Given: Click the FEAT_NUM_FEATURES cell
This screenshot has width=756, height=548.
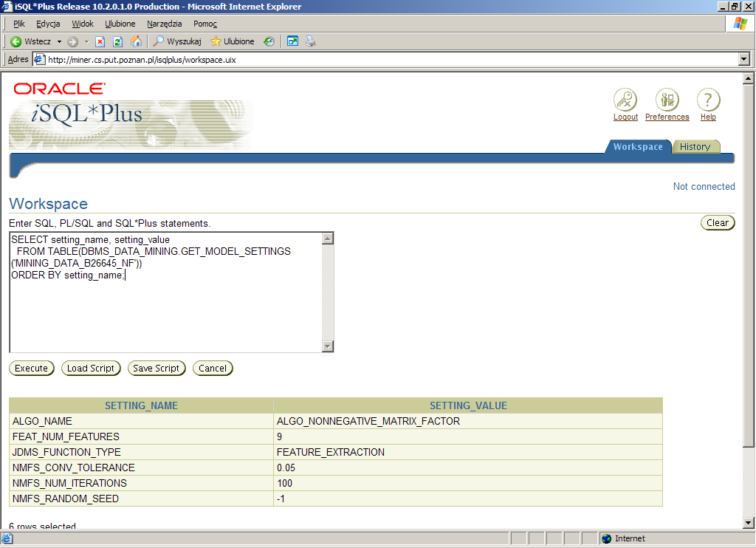Looking at the screenshot, I should 141,436.
